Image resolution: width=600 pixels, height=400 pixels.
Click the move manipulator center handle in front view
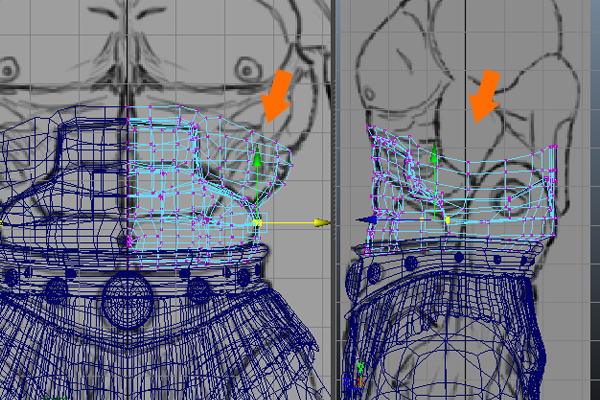[258, 222]
